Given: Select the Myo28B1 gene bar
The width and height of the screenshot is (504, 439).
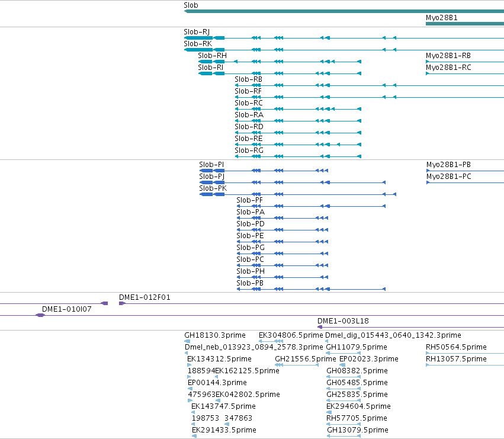Looking at the screenshot, I should point(465,24).
